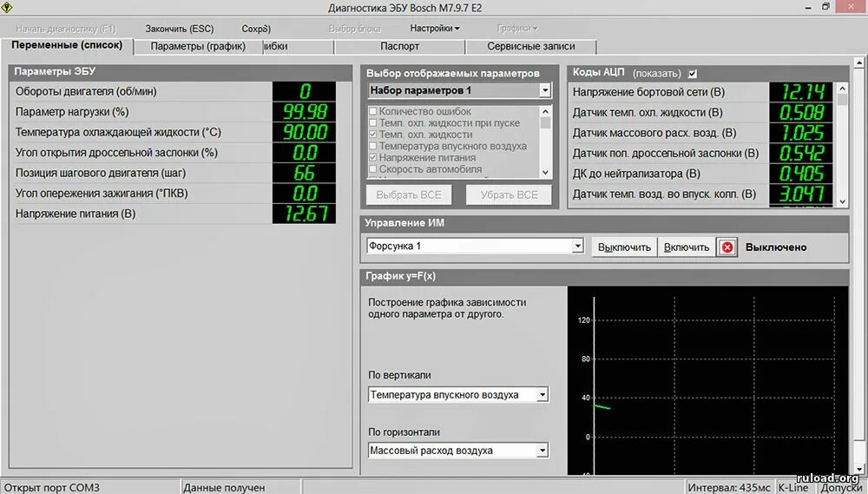Click the Параметр нагрузки value 99.98
The height and width of the screenshot is (494, 868).
point(304,112)
